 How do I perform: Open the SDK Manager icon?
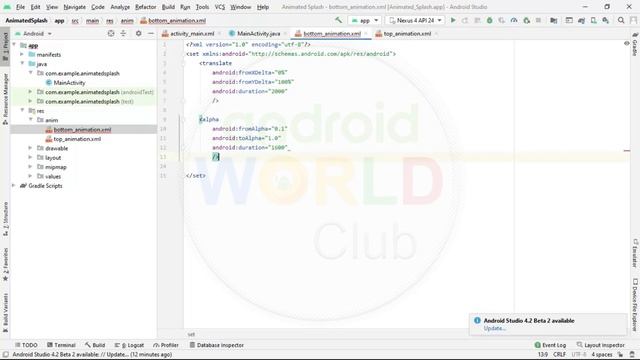pos(606,20)
